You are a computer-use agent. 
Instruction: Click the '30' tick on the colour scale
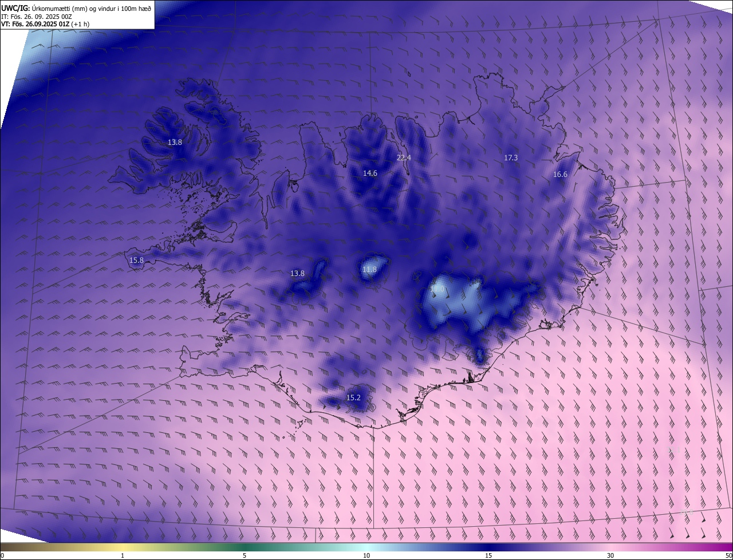coord(610,555)
